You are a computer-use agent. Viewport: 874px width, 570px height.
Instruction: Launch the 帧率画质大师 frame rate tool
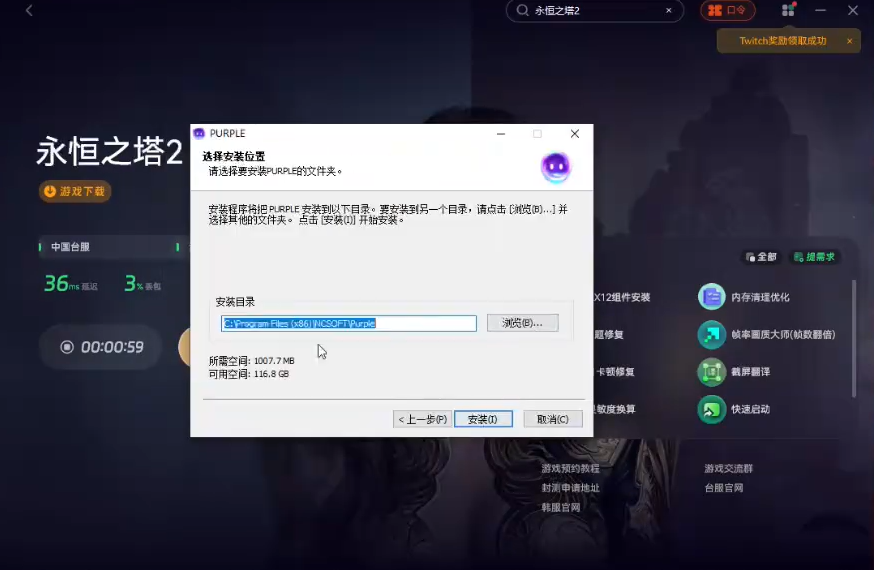711,335
